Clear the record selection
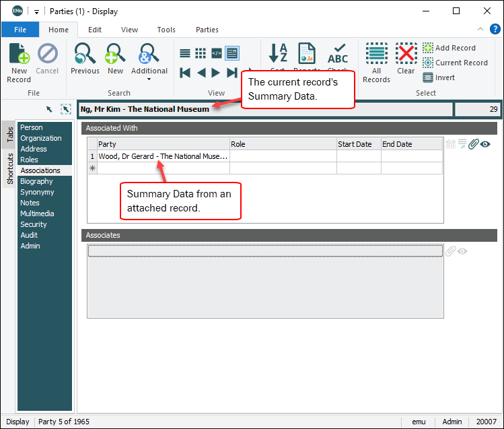 tap(406, 57)
